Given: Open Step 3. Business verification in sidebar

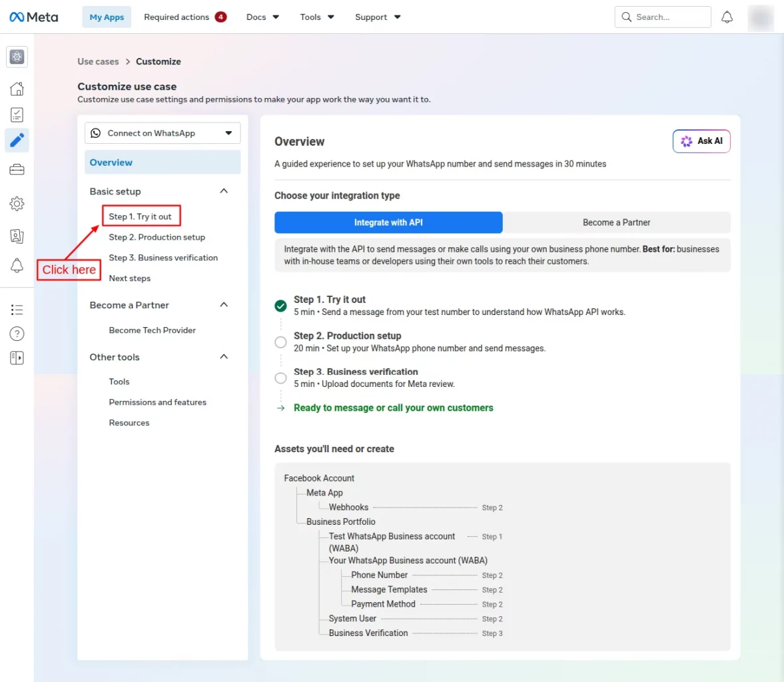Looking at the screenshot, I should point(163,258).
